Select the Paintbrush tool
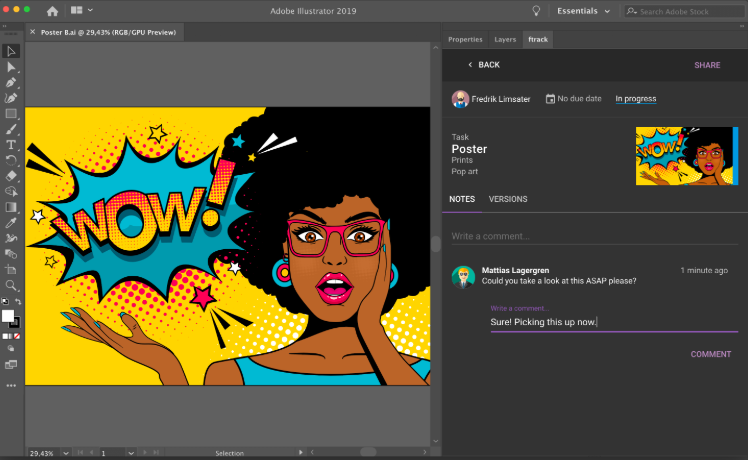 11,129
